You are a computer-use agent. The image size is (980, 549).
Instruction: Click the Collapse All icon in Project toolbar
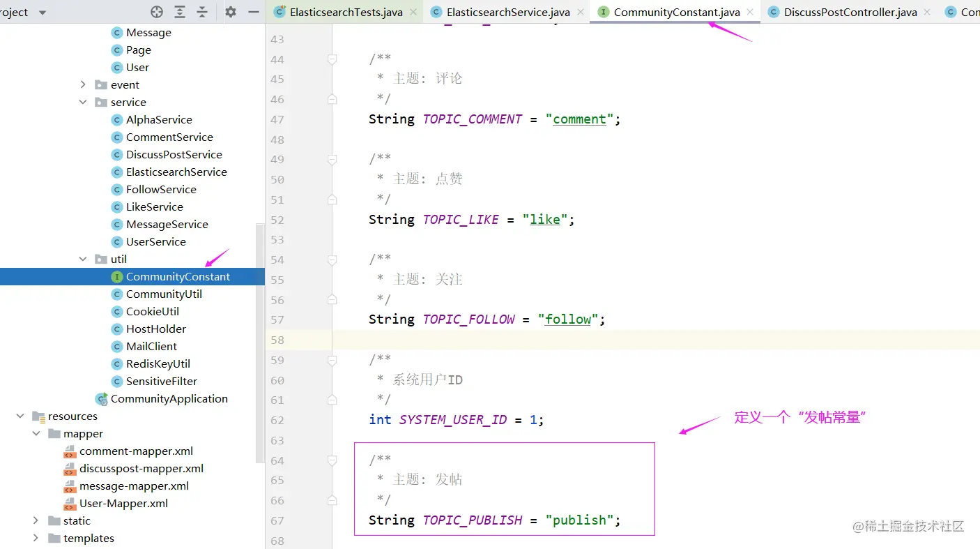point(202,12)
